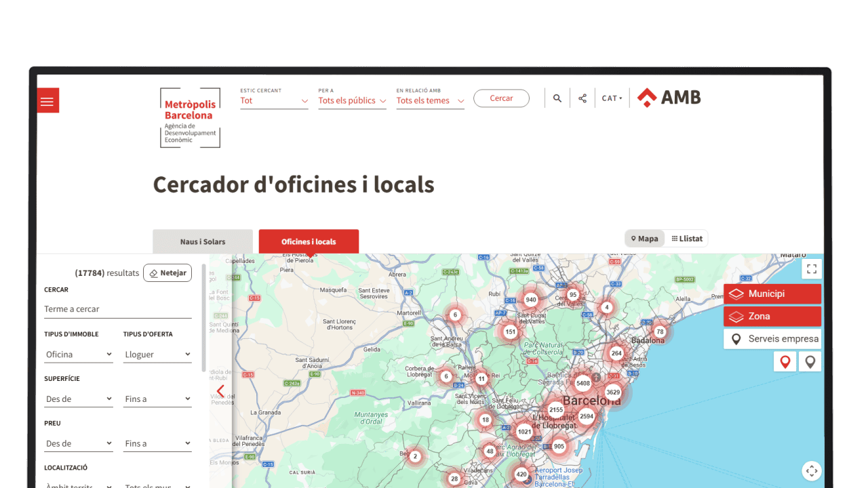Click the red location pin icon
The image size is (868, 488).
[x=785, y=361]
